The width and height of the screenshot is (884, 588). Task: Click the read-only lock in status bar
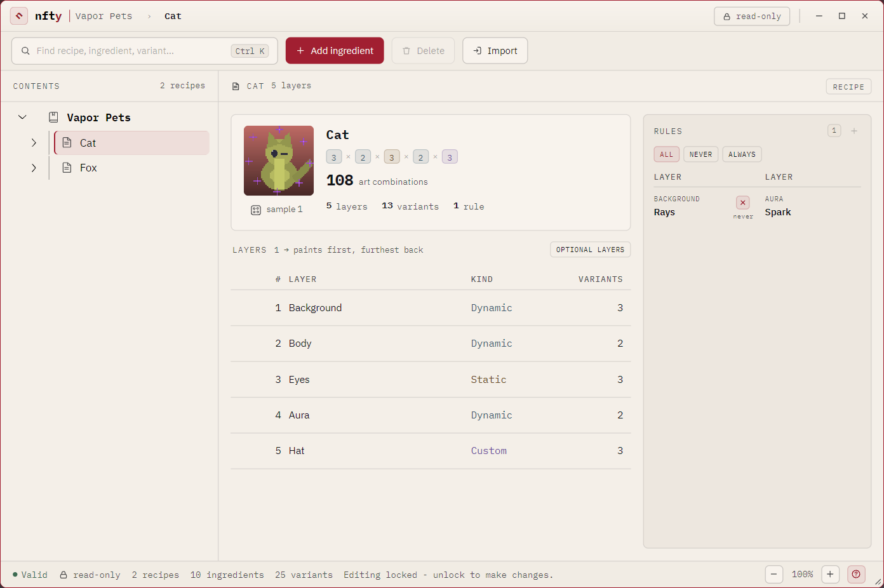click(x=64, y=575)
